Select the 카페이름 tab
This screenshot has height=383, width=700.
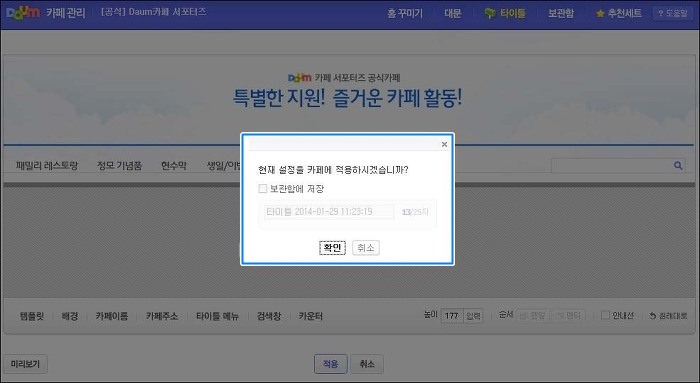click(112, 316)
